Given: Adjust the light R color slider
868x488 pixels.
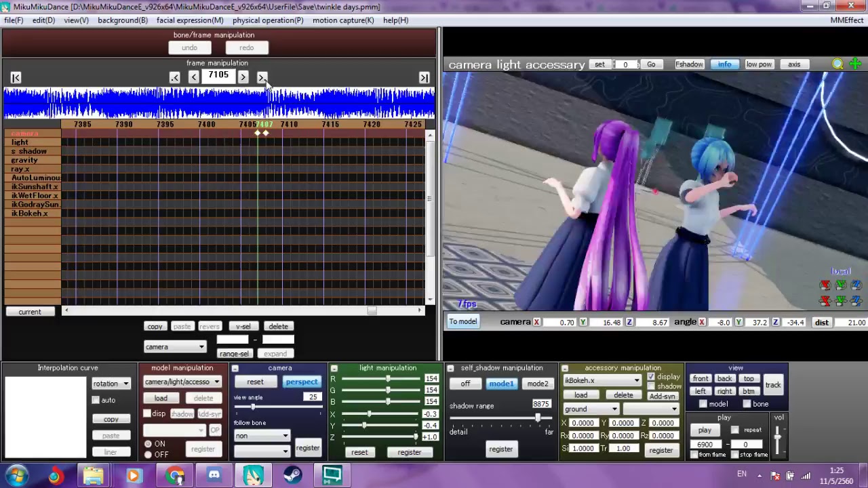Looking at the screenshot, I should 388,380.
